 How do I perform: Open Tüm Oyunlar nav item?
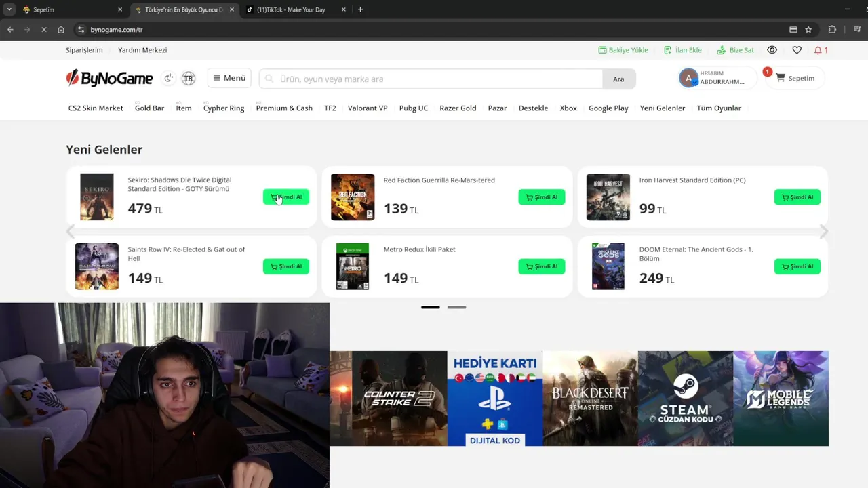coord(719,108)
